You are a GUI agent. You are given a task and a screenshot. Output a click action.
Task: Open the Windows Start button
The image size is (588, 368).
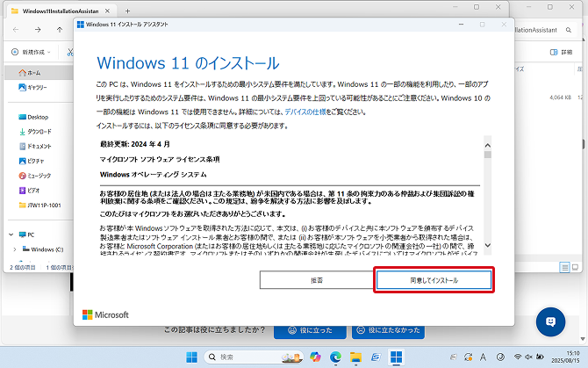(191, 357)
